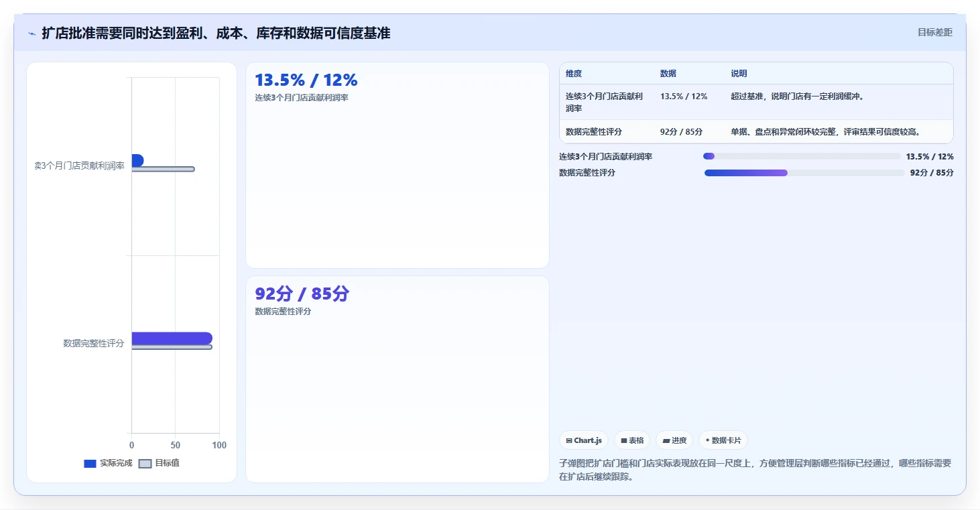The image size is (980, 510).
Task: Click the gray profit margin target bar in the chart
Action: click(163, 169)
